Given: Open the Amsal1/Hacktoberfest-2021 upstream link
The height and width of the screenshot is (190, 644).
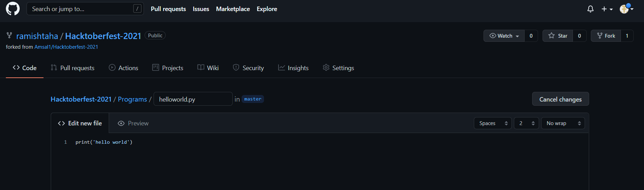Looking at the screenshot, I should click(x=66, y=47).
